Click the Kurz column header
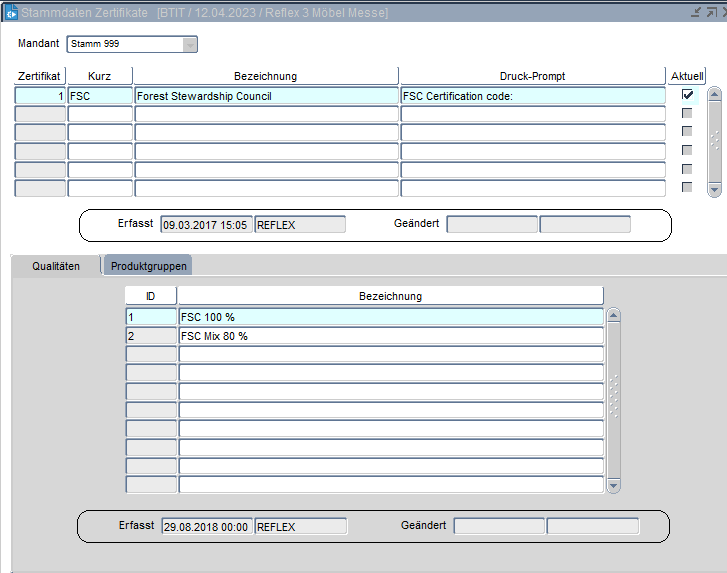Screen dimensions: 727x573 coord(99,76)
